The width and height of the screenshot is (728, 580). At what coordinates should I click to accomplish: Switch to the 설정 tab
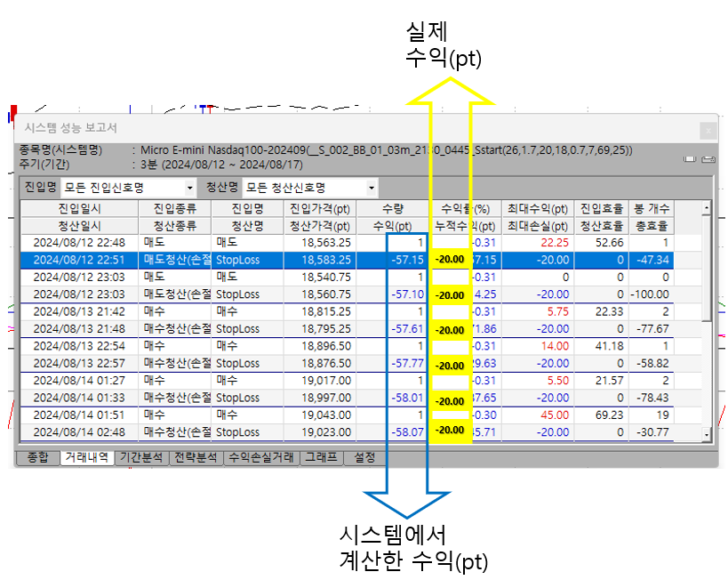[364, 457]
